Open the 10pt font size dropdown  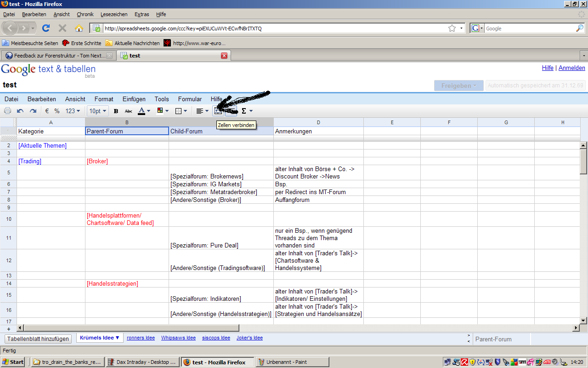(x=98, y=111)
